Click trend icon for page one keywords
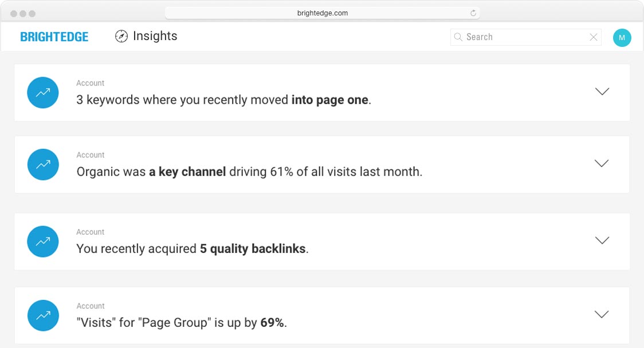 click(x=43, y=93)
